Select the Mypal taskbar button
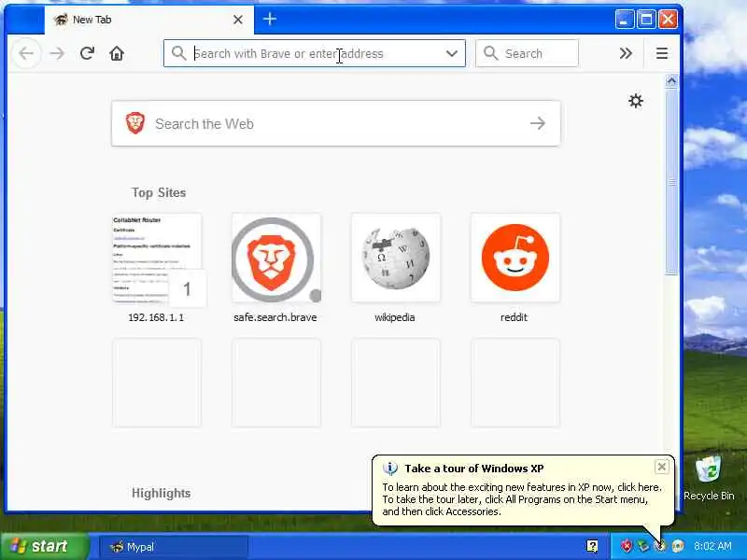This screenshot has width=747, height=560. tap(174, 547)
